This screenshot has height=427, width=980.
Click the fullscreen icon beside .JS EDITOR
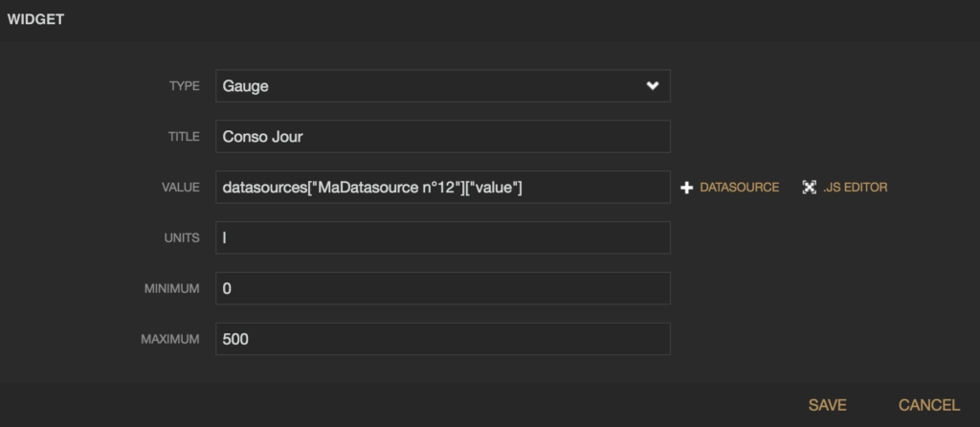(x=810, y=188)
